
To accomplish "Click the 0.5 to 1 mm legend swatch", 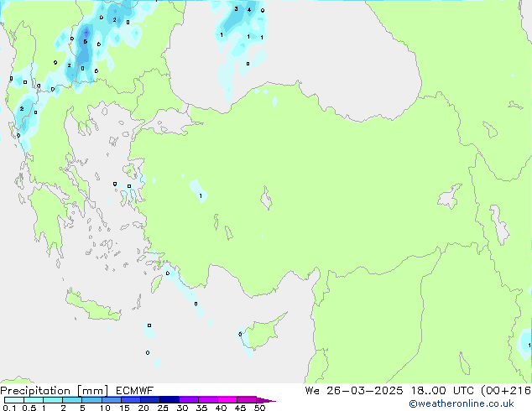I will click(x=34, y=400).
